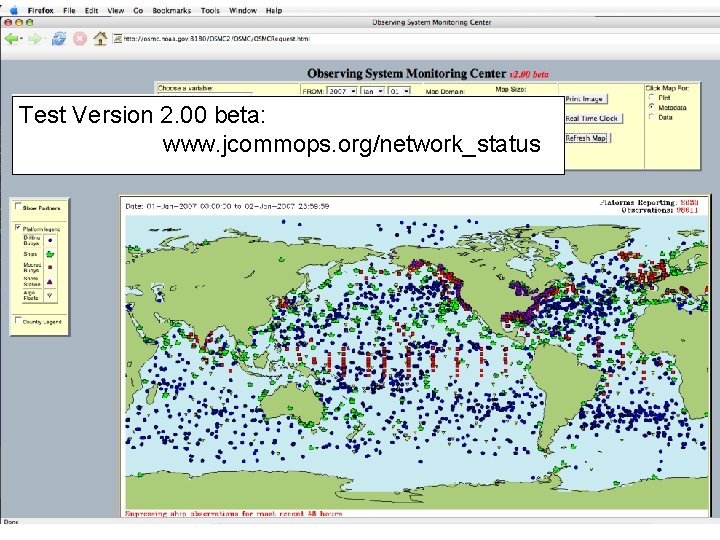Image resolution: width=720 pixels, height=540 pixels.
Task: Click the red stop loading icon
Action: pyautogui.click(x=80, y=39)
